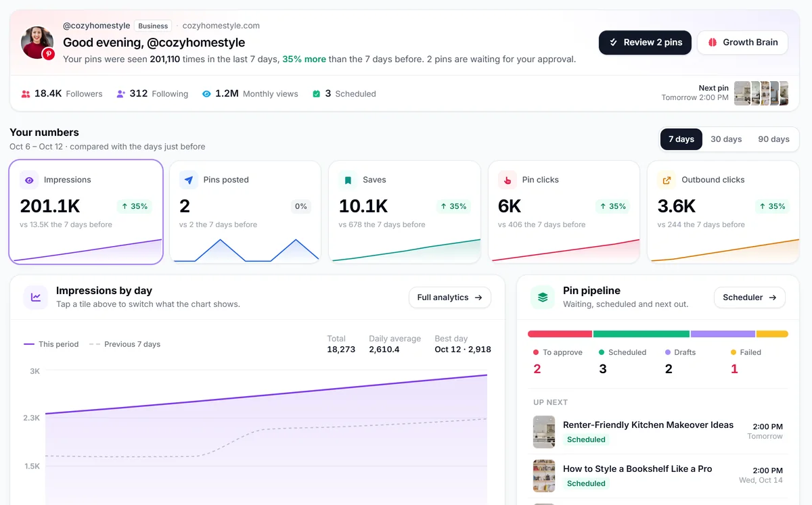Select the Outbound clicks metric card
The height and width of the screenshot is (505, 812).
tap(723, 212)
